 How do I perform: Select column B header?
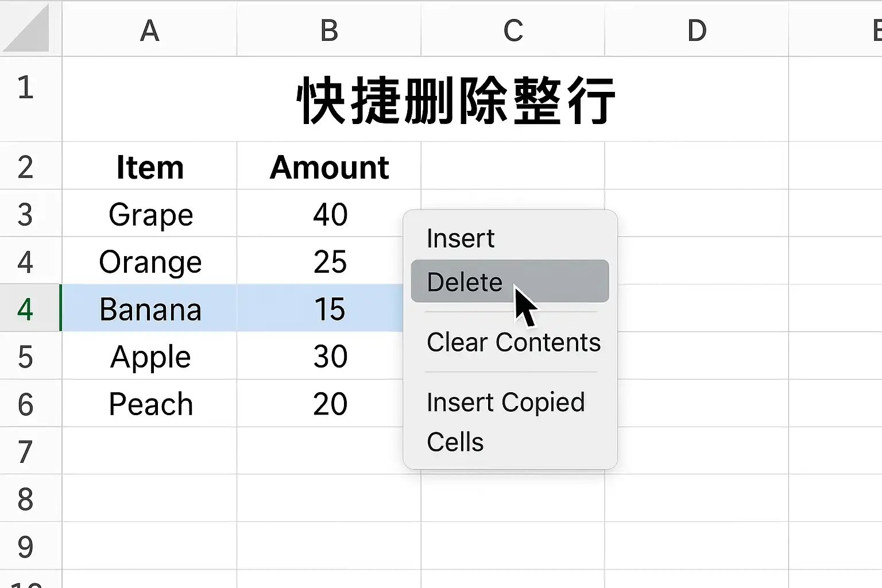click(x=329, y=29)
